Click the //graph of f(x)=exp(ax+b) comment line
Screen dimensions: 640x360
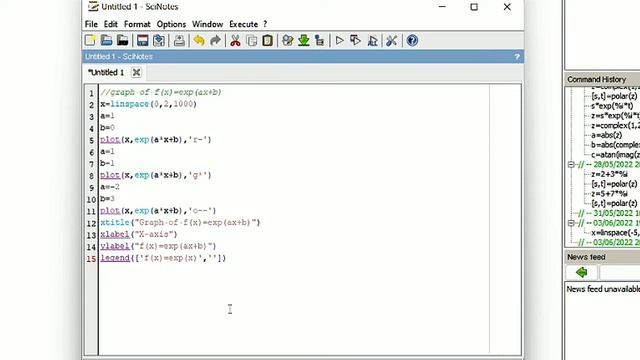(x=161, y=92)
